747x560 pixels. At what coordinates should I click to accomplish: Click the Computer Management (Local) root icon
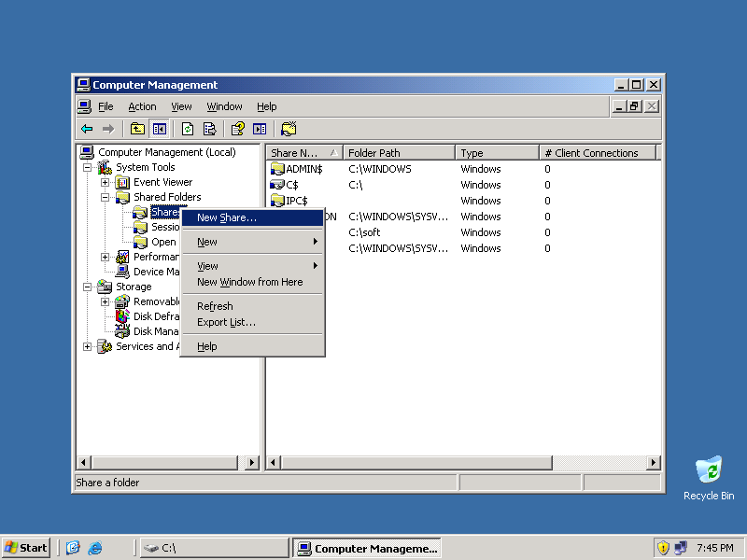tap(87, 152)
